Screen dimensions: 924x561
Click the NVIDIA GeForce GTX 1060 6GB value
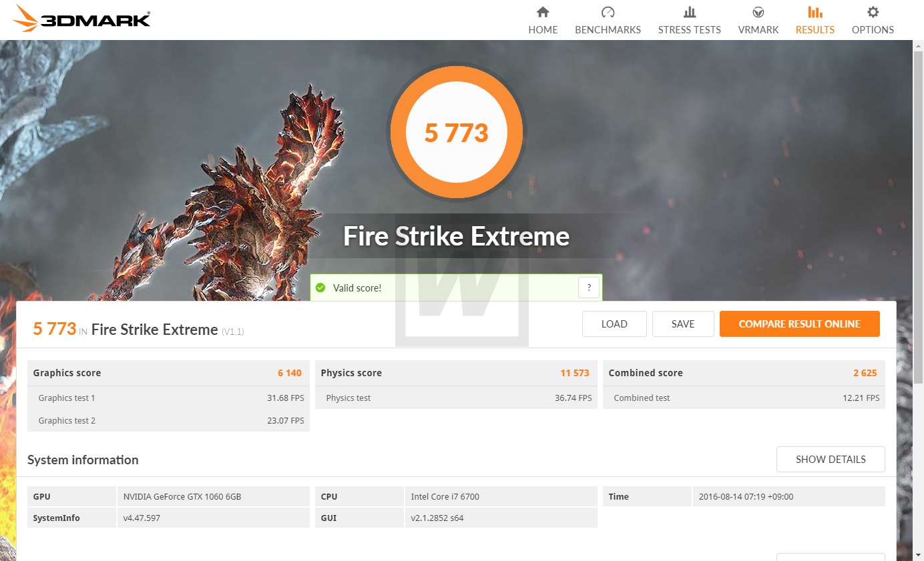[182, 496]
